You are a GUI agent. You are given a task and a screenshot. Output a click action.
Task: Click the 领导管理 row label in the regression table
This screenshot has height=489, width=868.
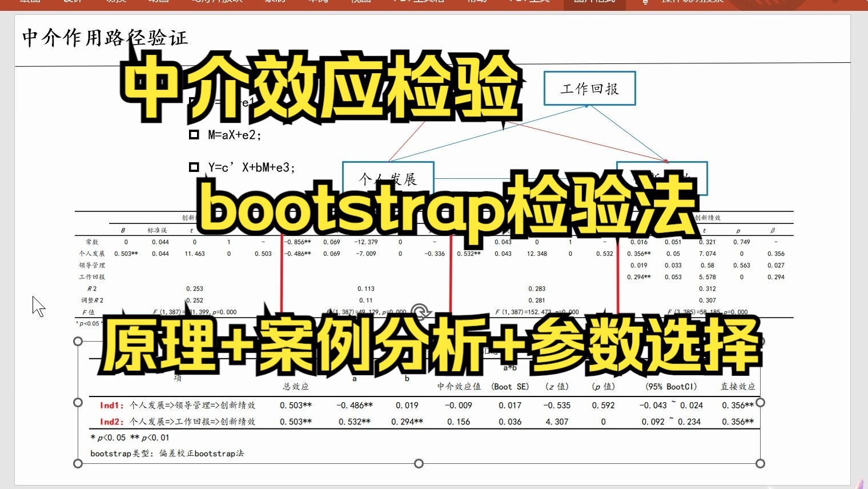[x=92, y=266]
